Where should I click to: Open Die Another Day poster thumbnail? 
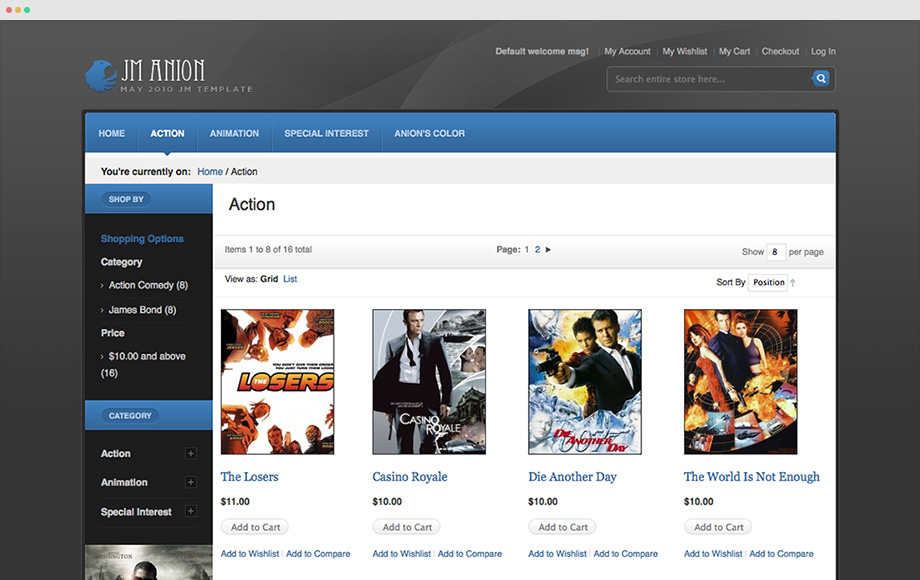pos(585,382)
